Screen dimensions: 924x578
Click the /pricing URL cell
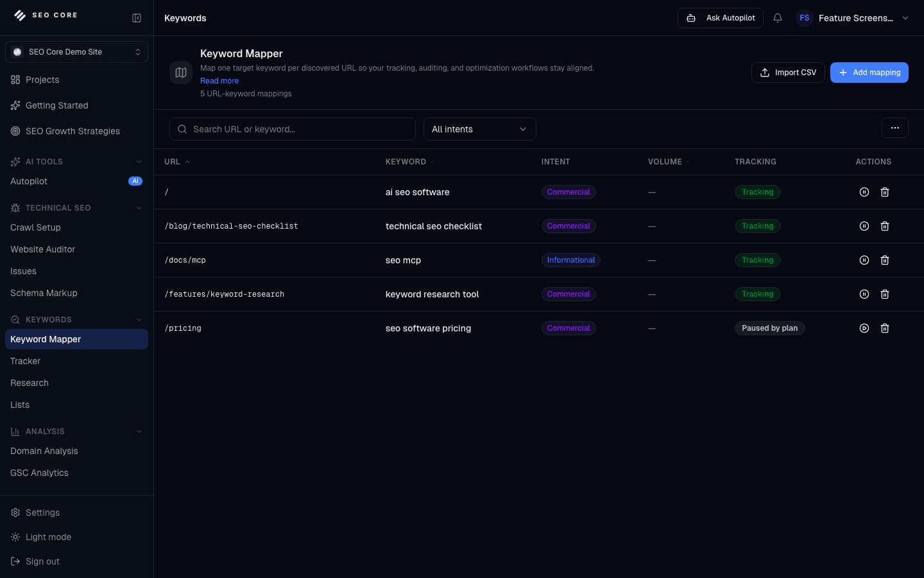[x=184, y=328]
